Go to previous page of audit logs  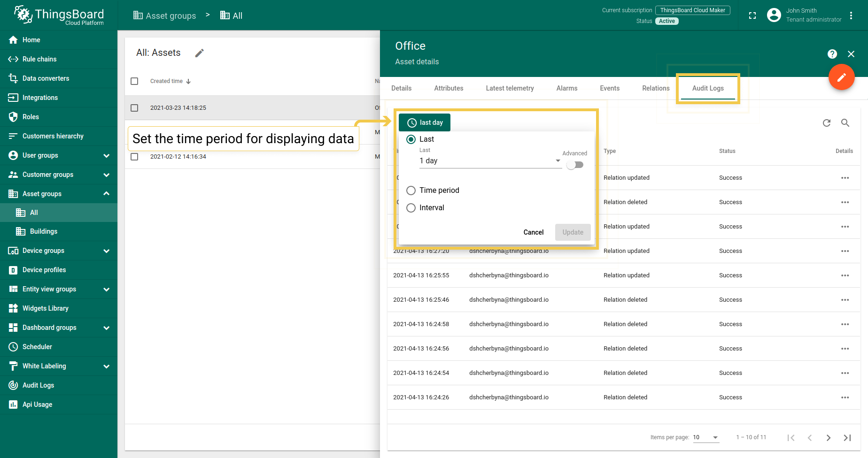tap(810, 438)
